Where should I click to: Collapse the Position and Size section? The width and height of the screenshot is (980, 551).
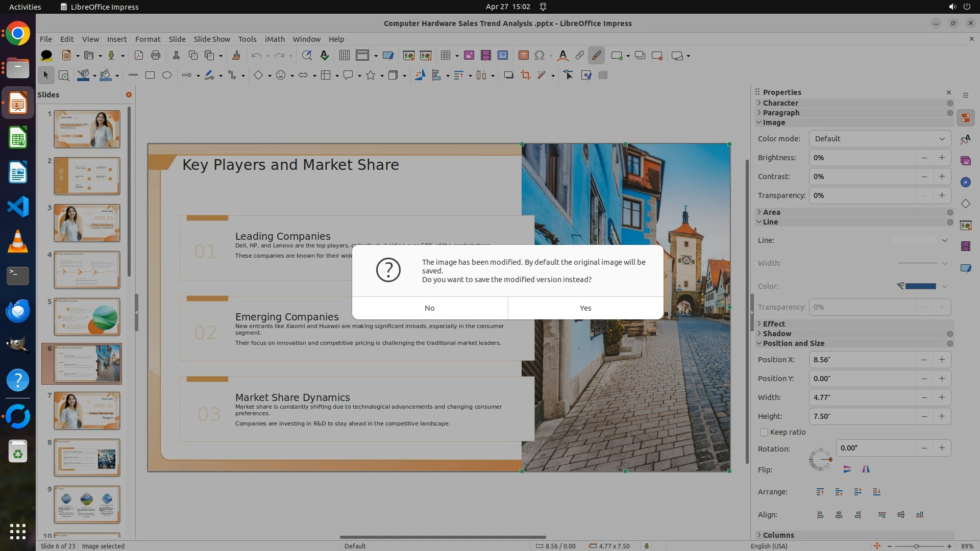[x=793, y=343]
